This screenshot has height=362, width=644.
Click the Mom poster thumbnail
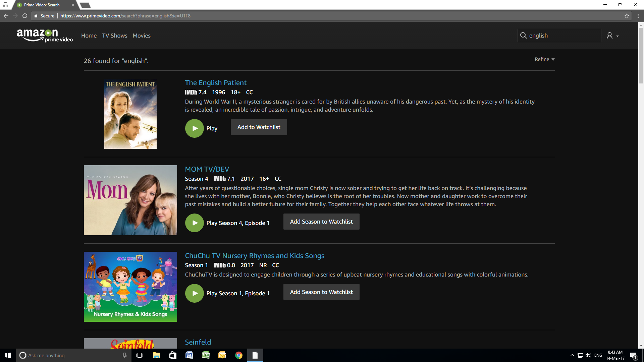pos(130,200)
